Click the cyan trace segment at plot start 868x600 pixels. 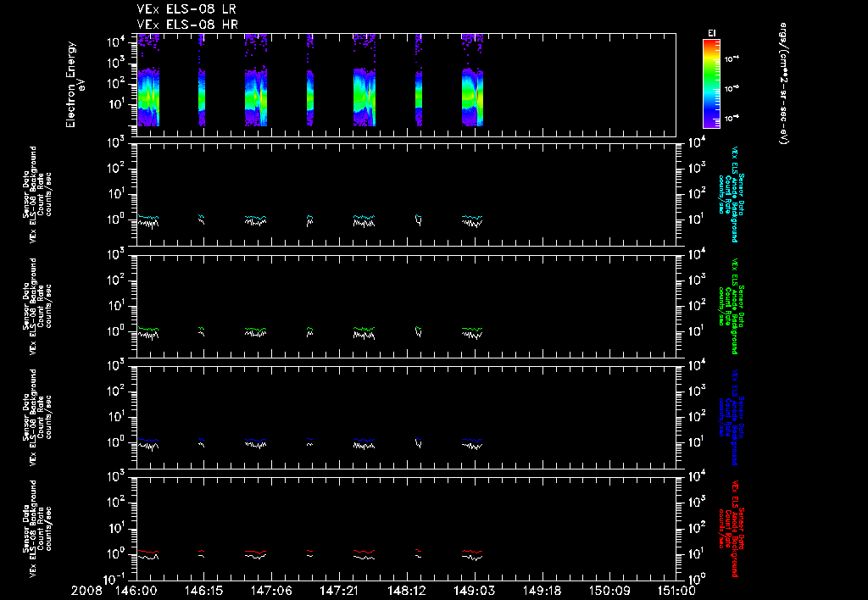click(148, 217)
